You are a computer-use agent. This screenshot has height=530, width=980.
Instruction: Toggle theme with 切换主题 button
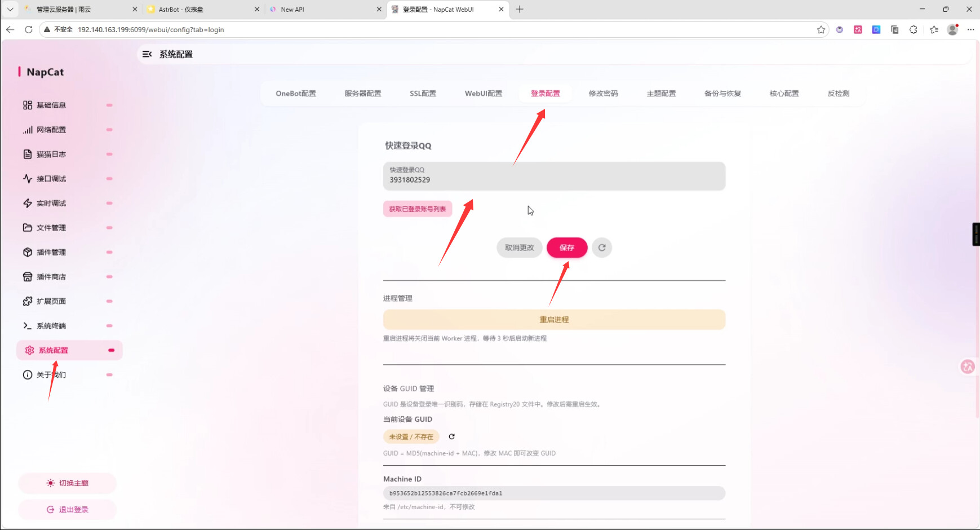[x=68, y=483]
